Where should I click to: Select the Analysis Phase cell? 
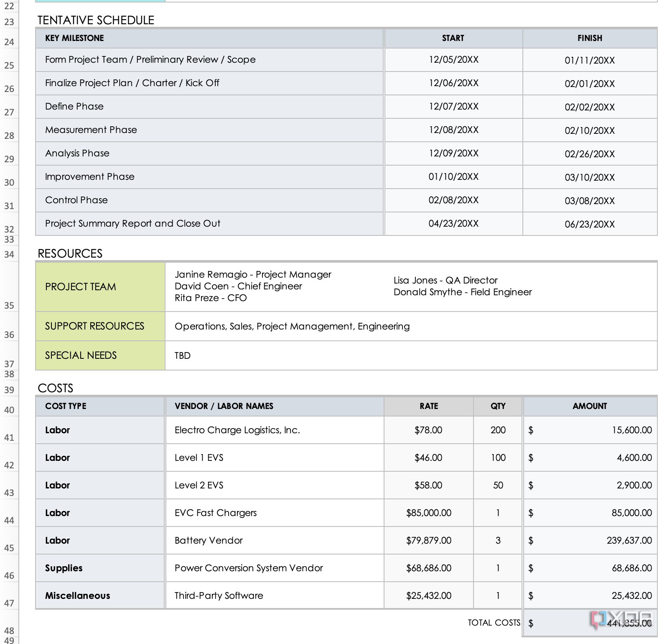[x=209, y=153]
